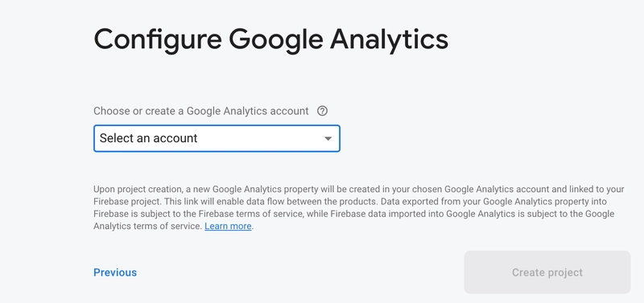Select the word "Analytics" in the heading
644x303 pixels.
pyautogui.click(x=389, y=39)
